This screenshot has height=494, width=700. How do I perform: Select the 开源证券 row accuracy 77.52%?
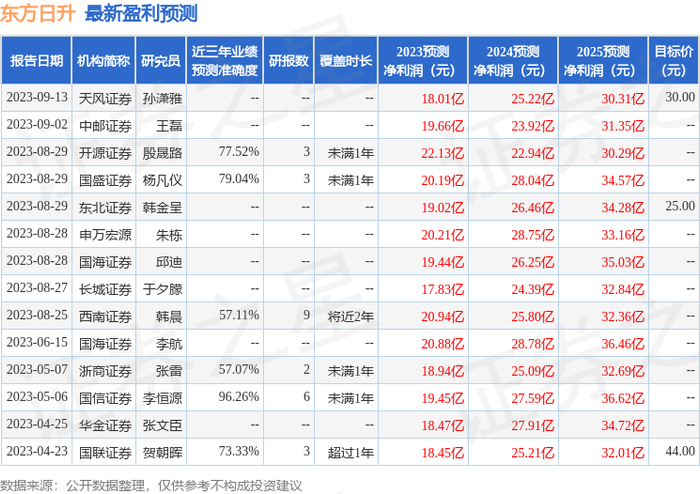point(239,152)
